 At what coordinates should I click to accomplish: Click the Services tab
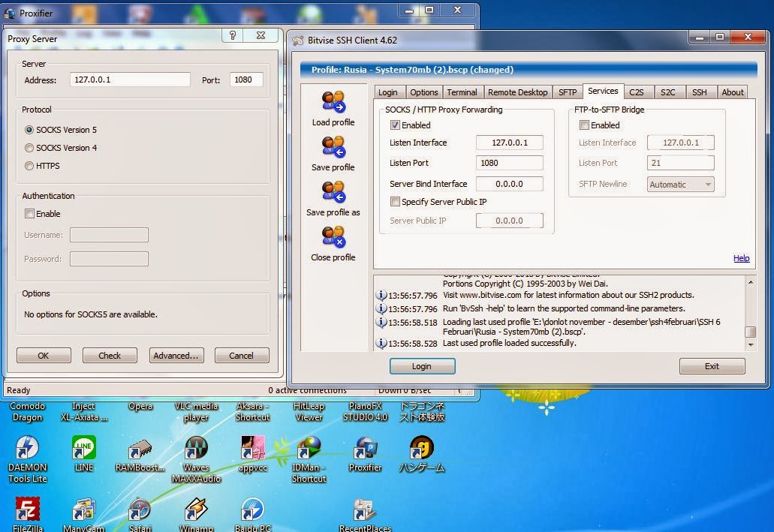603,91
